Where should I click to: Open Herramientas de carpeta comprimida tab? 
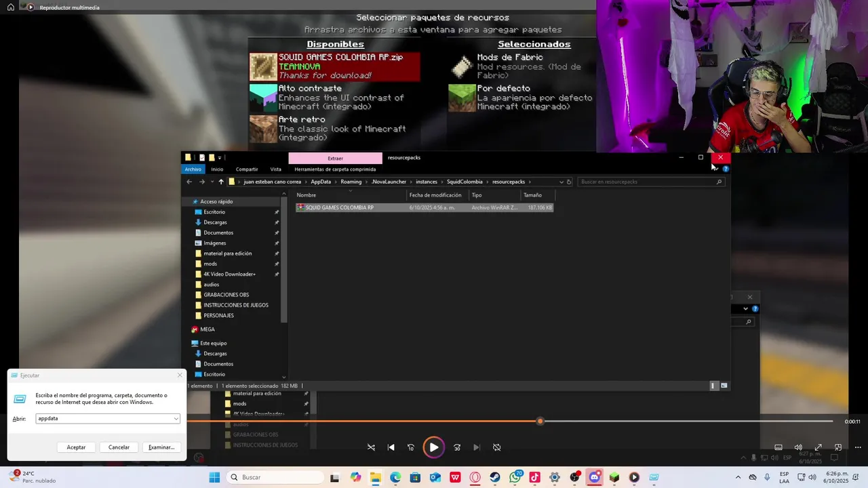(335, 169)
